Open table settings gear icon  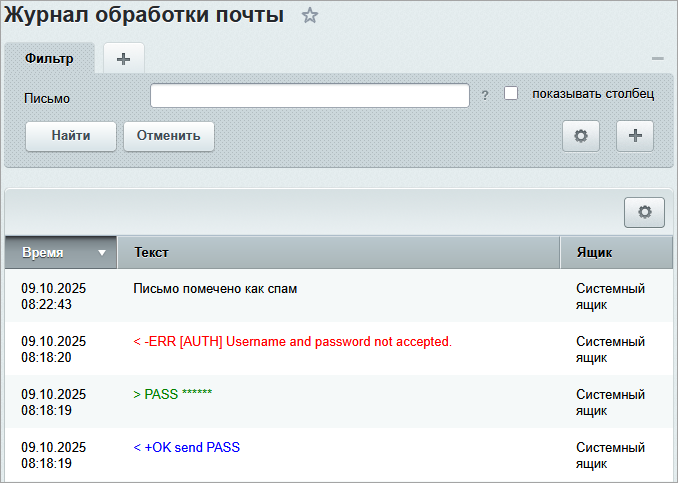click(644, 212)
